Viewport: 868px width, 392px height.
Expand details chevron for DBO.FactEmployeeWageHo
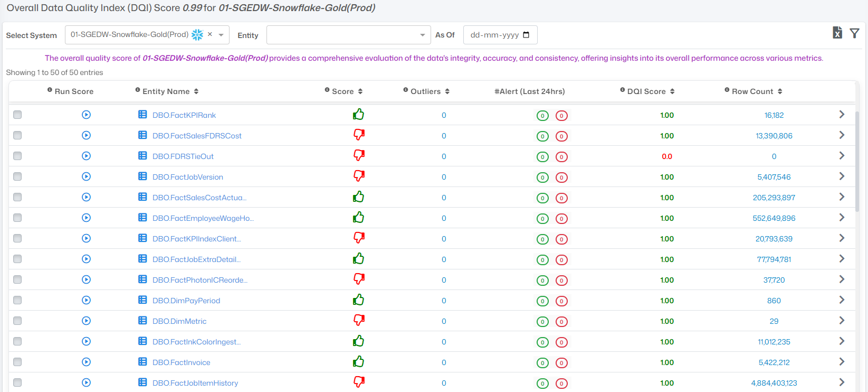tap(842, 218)
